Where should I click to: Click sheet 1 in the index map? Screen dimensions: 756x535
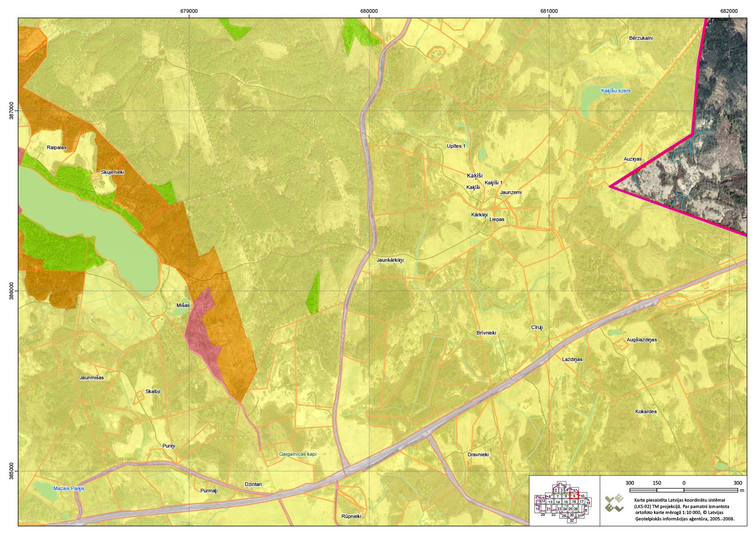(562, 485)
